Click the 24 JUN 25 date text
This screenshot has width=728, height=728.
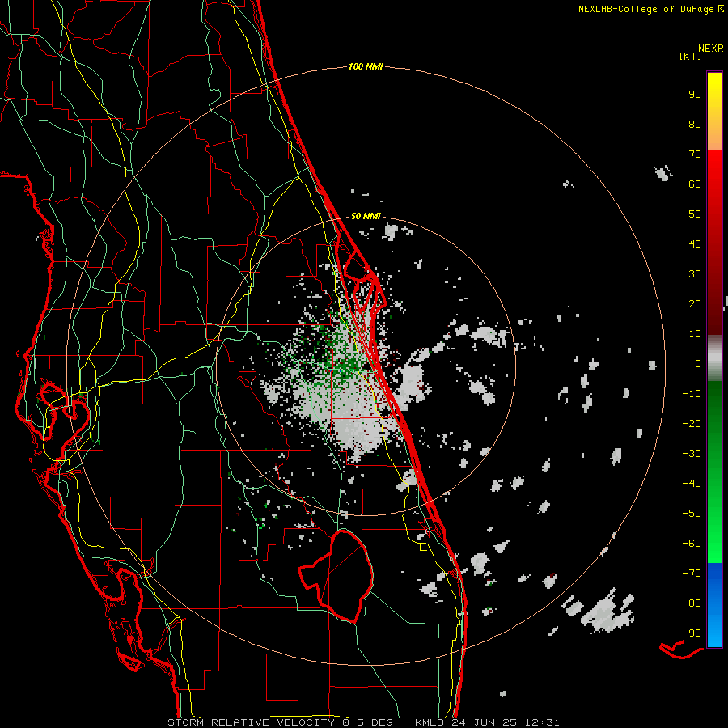pos(485,722)
